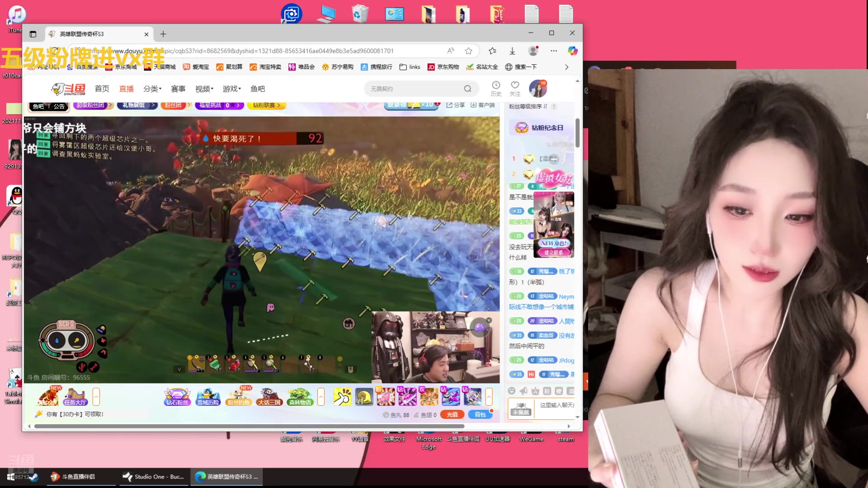868x488 pixels.
Task: Open Edge tab actions menu icon
Action: click(33, 34)
